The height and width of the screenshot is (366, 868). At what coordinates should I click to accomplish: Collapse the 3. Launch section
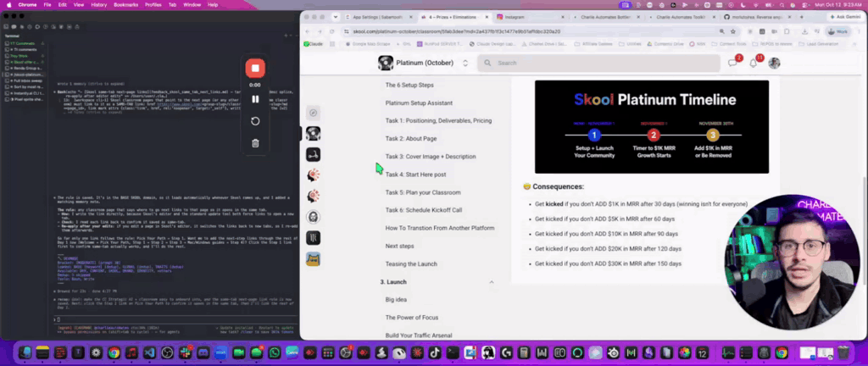tap(491, 282)
